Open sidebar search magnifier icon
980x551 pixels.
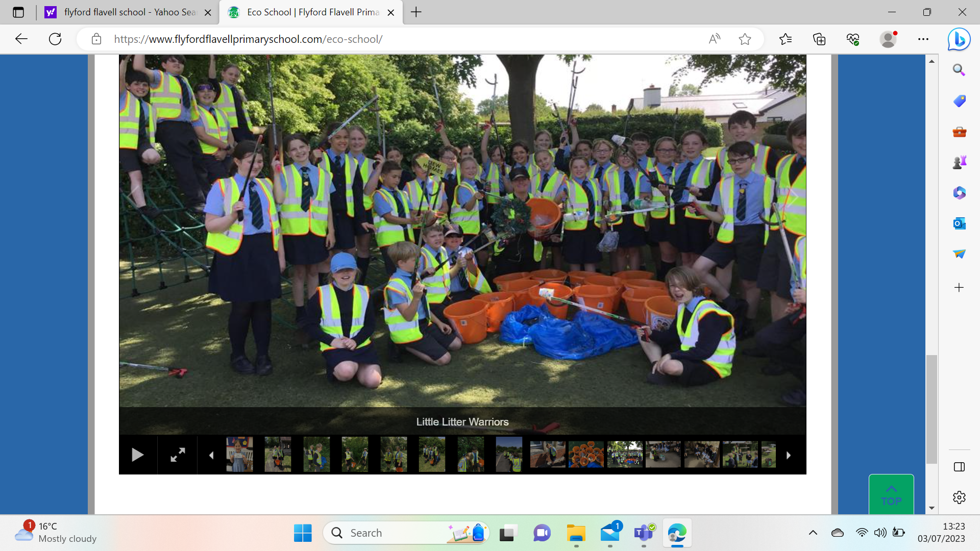(x=959, y=70)
